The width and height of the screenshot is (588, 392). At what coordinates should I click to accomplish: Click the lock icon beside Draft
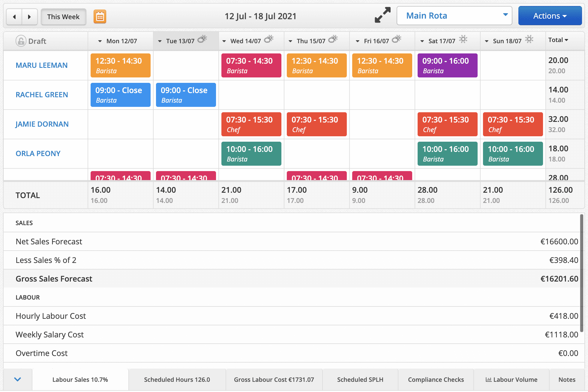click(21, 41)
